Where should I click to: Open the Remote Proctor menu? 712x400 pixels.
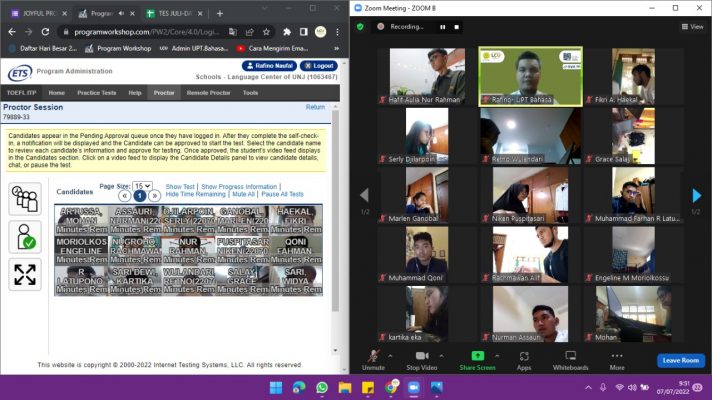click(x=210, y=93)
